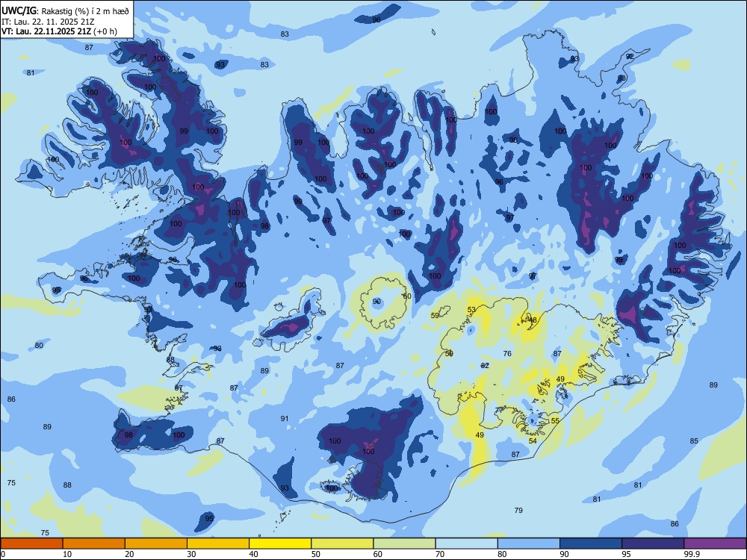Click the map title 'Rakastig (%) í 2 m hæð'

[x=85, y=11]
